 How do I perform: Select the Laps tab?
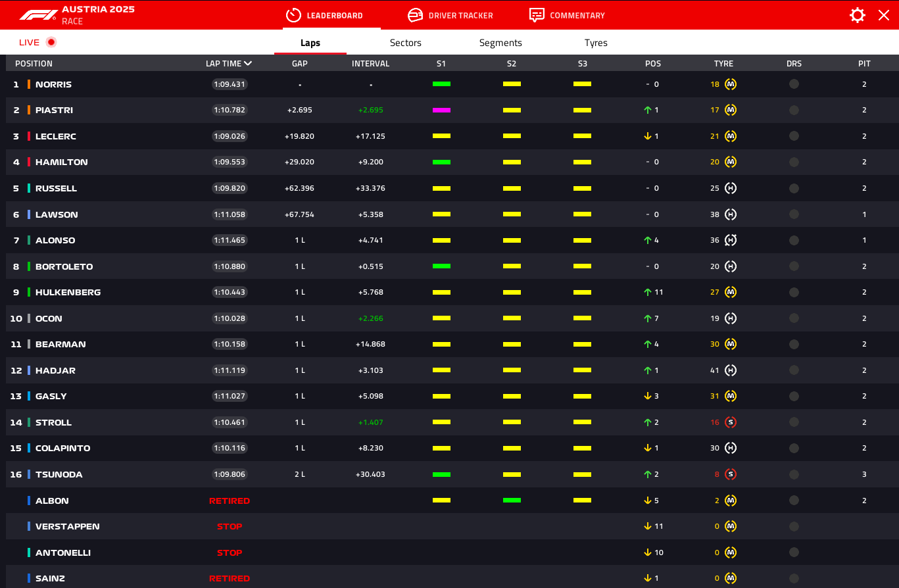click(310, 43)
